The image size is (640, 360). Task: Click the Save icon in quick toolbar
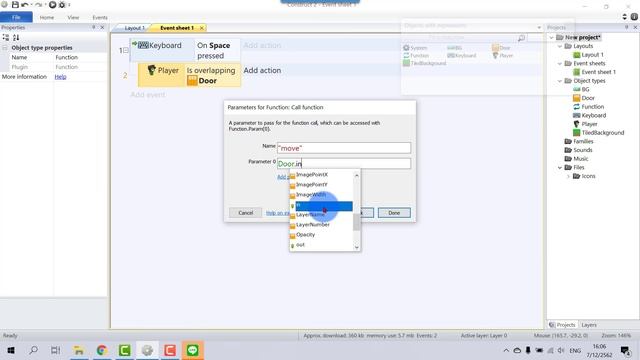pyautogui.click(x=15, y=5)
